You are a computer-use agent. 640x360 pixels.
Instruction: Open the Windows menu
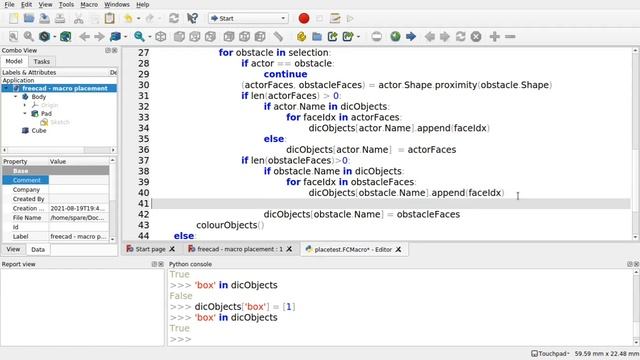[117, 4]
